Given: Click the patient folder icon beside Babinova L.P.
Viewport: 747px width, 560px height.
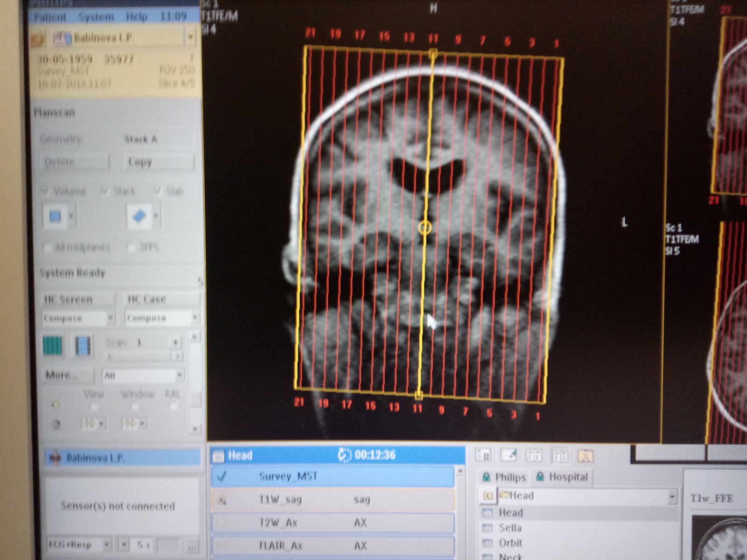Looking at the screenshot, I should (x=61, y=39).
